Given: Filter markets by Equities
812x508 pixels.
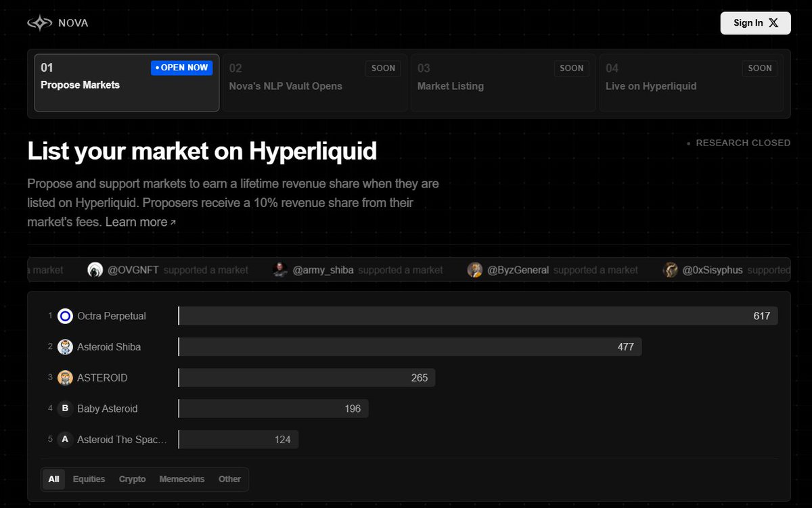Looking at the screenshot, I should 89,479.
